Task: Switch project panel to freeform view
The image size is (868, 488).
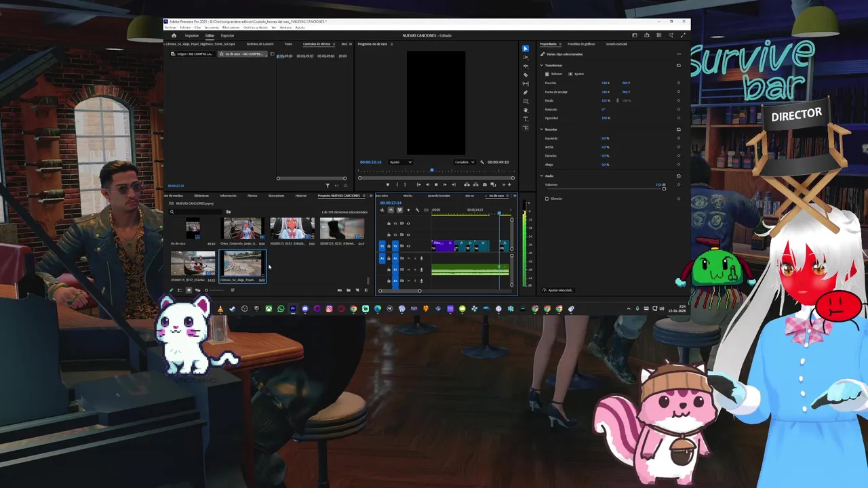Action: tap(197, 290)
